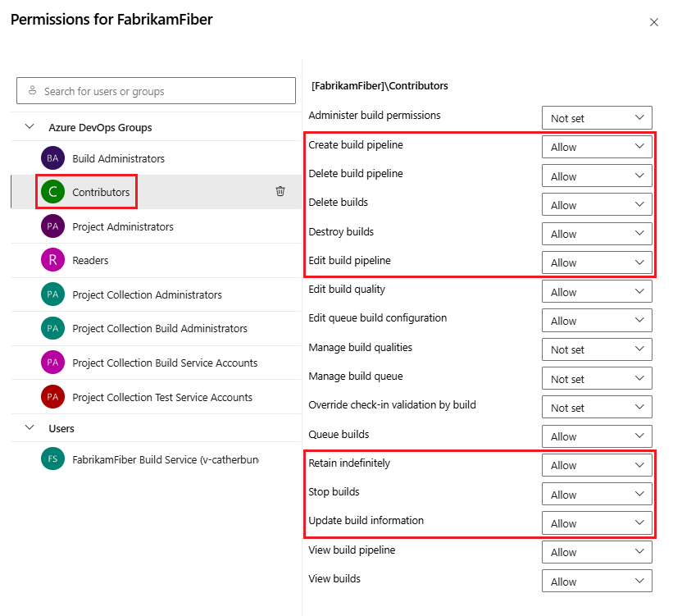This screenshot has height=616, width=673.
Task: Click the Readers R avatar
Action: pyautogui.click(x=52, y=260)
